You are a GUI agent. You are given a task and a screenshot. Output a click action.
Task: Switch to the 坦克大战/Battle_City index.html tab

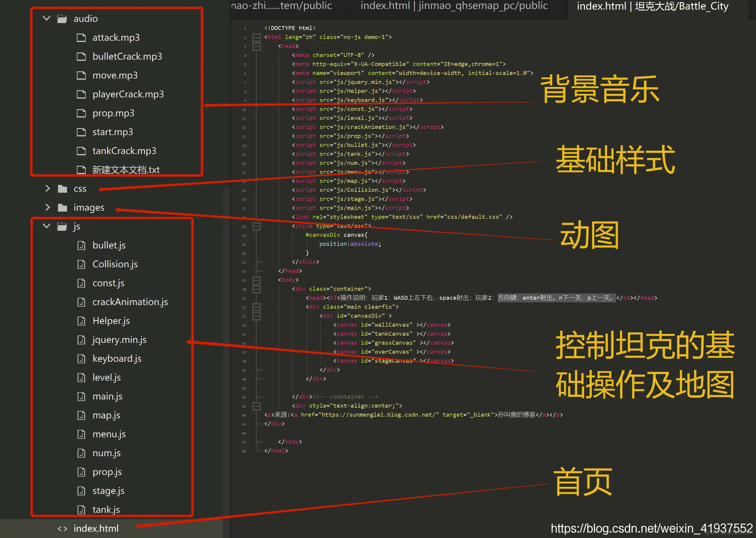click(652, 7)
